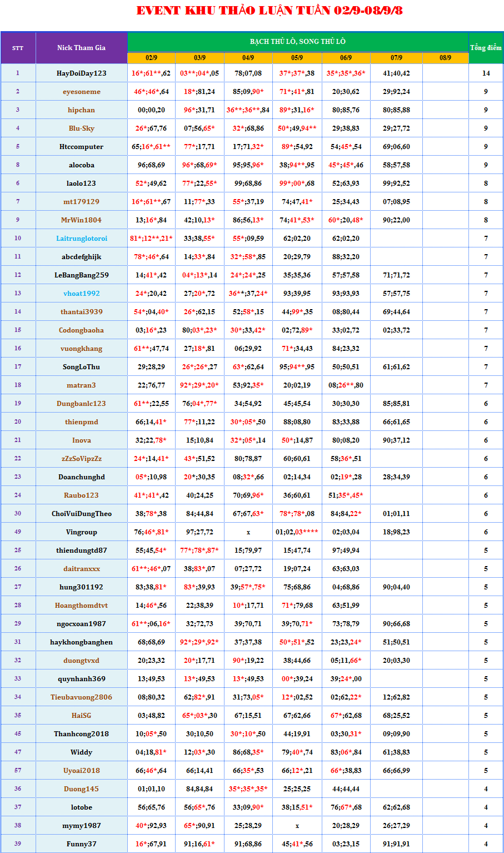Open the Vingroup nickname cell
Viewport: 504px width, 853px height.
coord(81,532)
